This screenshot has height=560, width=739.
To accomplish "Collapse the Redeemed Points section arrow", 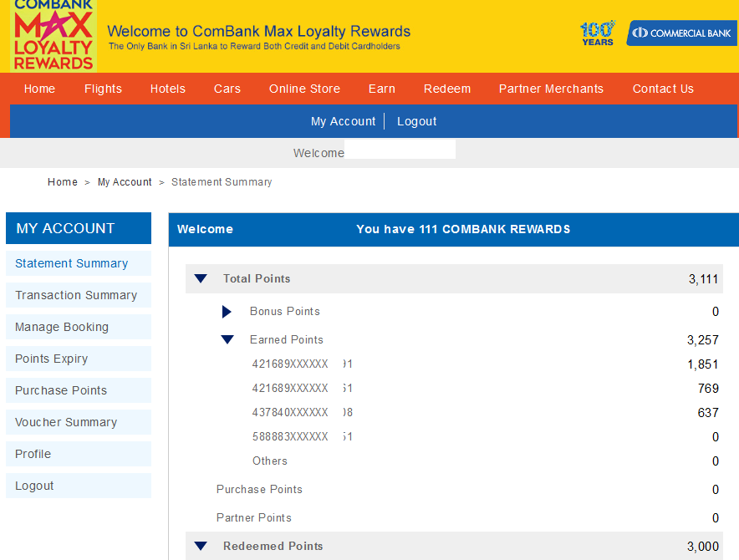I will coord(201,546).
